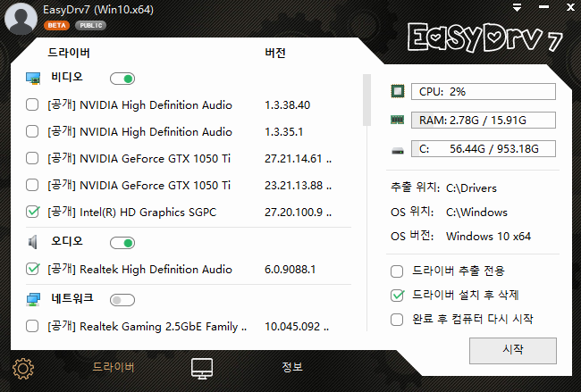Click the network category icon
This screenshot has width=581, height=392.
(34, 299)
